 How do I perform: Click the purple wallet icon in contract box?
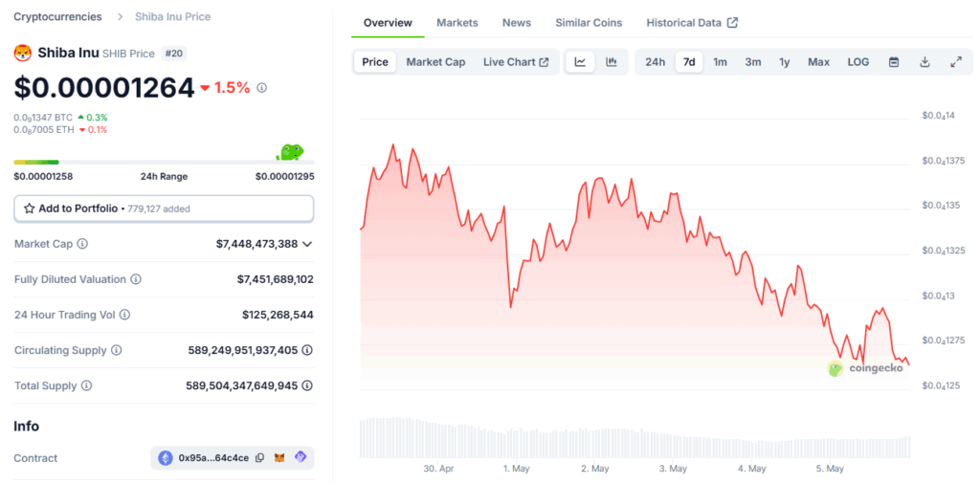(x=301, y=458)
